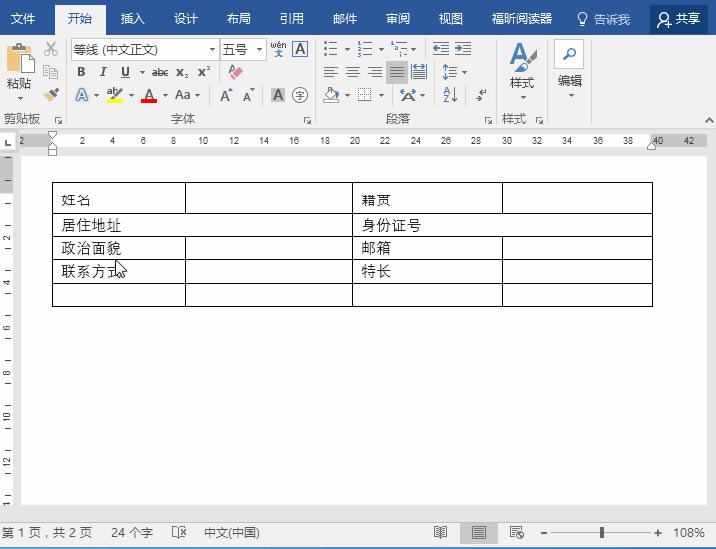This screenshot has width=716, height=549.
Task: Open the 布局 ribbon tab
Action: [239, 18]
